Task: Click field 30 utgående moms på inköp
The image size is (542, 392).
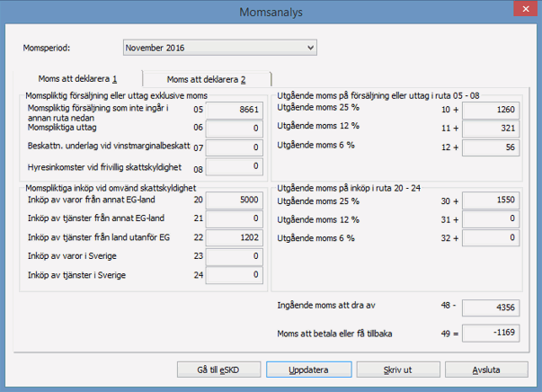Action: tap(495, 201)
